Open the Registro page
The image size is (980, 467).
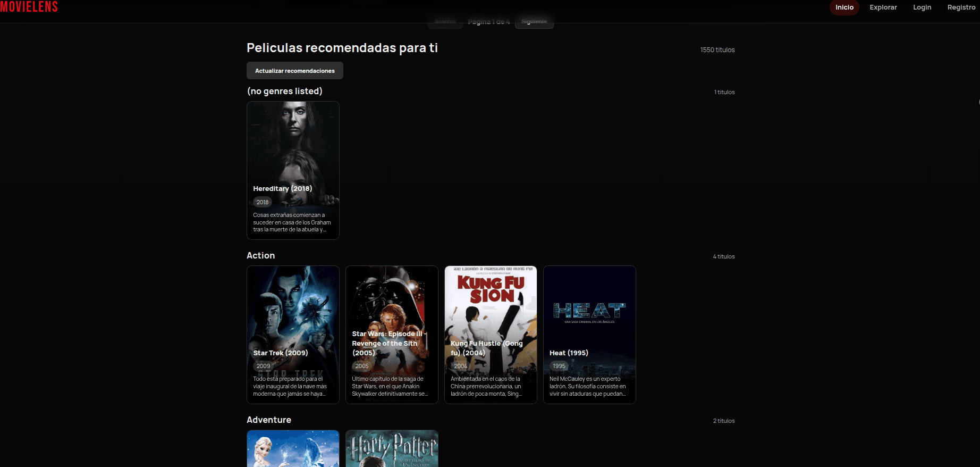961,7
